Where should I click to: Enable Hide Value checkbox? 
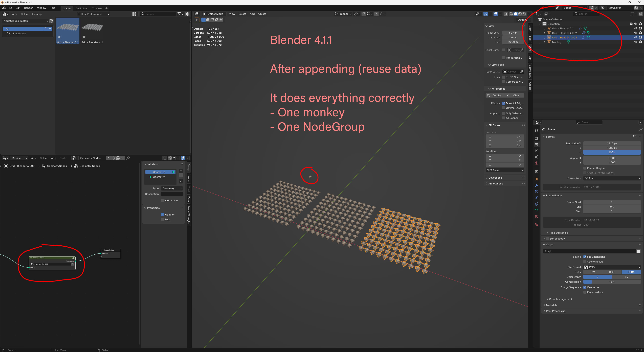click(x=163, y=201)
